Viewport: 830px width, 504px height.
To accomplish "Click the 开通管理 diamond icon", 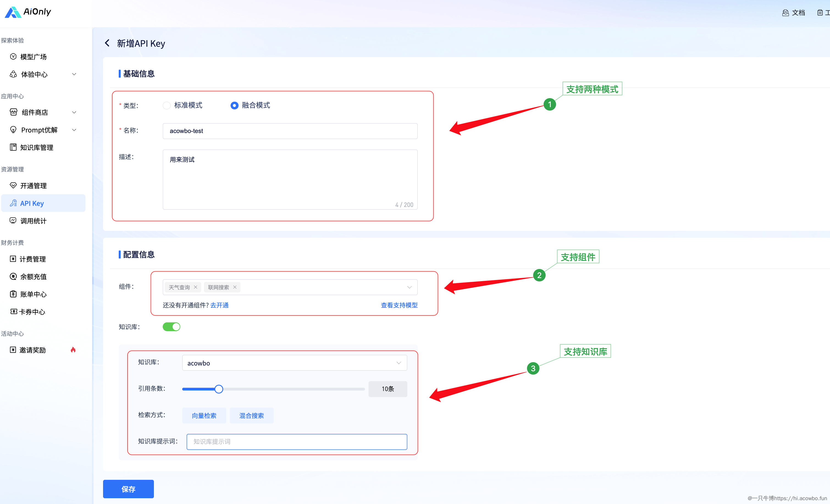I will pos(13,185).
